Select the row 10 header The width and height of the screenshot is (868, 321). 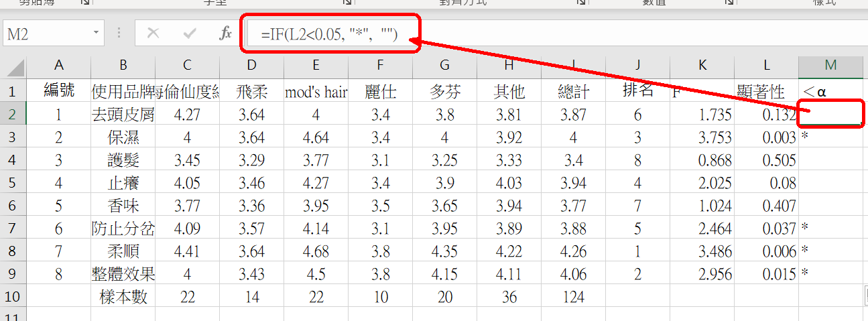click(13, 297)
